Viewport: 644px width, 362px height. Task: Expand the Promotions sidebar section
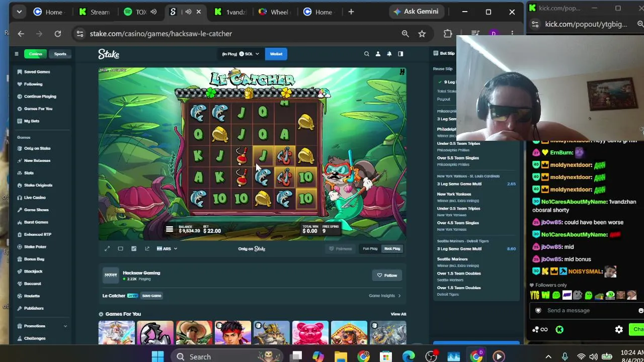click(x=42, y=326)
